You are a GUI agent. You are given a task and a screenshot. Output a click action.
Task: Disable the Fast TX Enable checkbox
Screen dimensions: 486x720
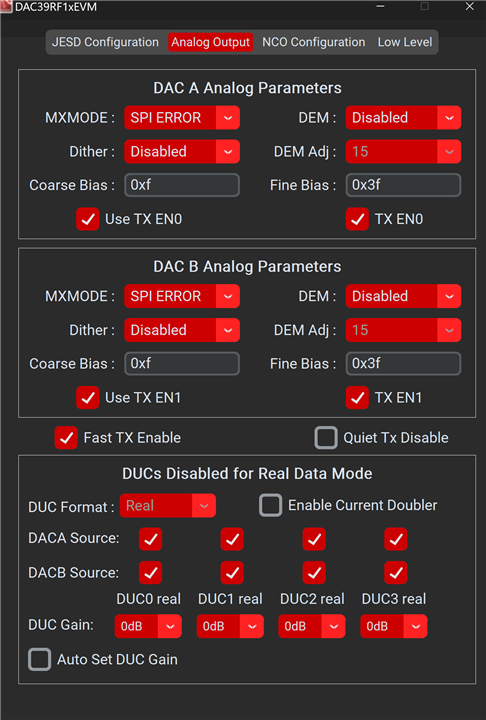(66, 438)
